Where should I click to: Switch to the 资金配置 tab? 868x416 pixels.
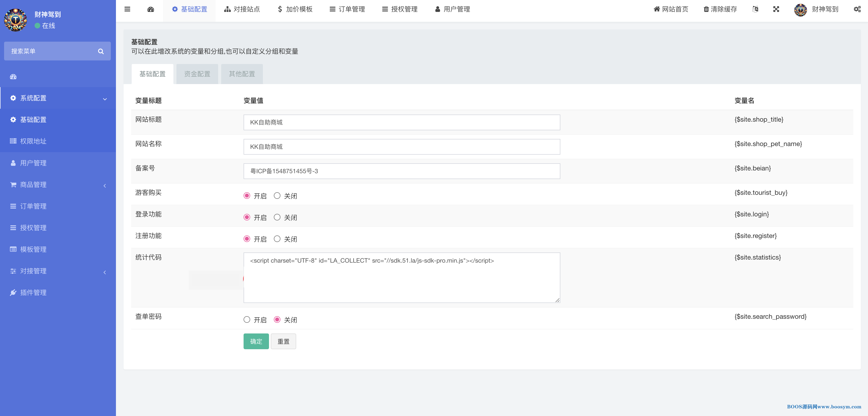pos(197,74)
